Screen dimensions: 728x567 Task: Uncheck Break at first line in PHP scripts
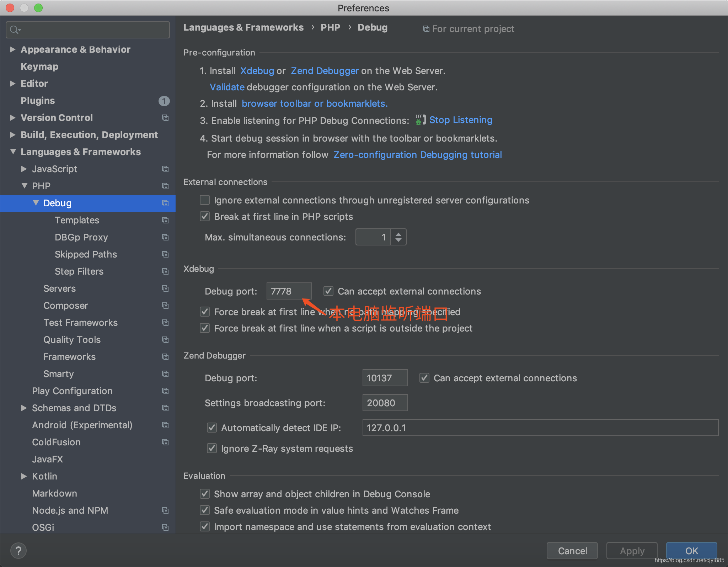click(205, 216)
